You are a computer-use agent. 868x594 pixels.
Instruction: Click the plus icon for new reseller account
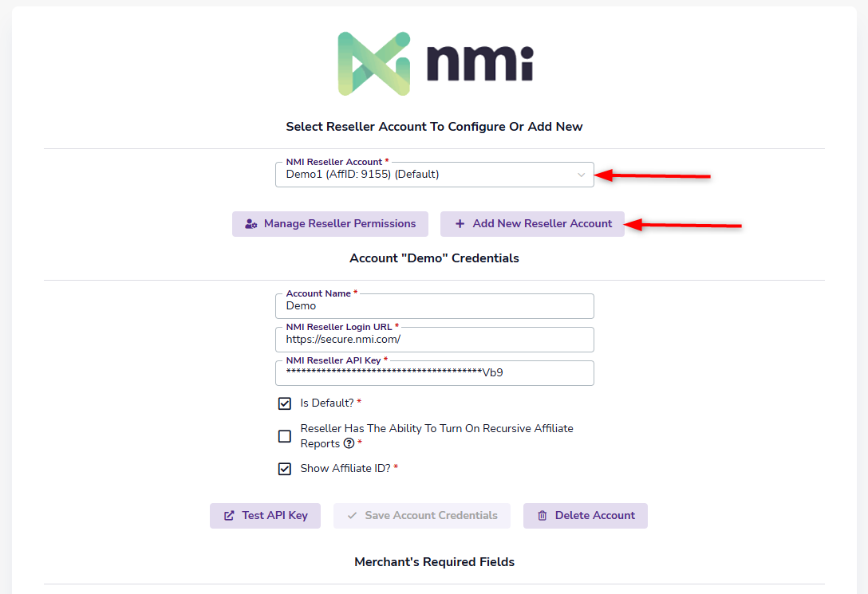click(460, 224)
